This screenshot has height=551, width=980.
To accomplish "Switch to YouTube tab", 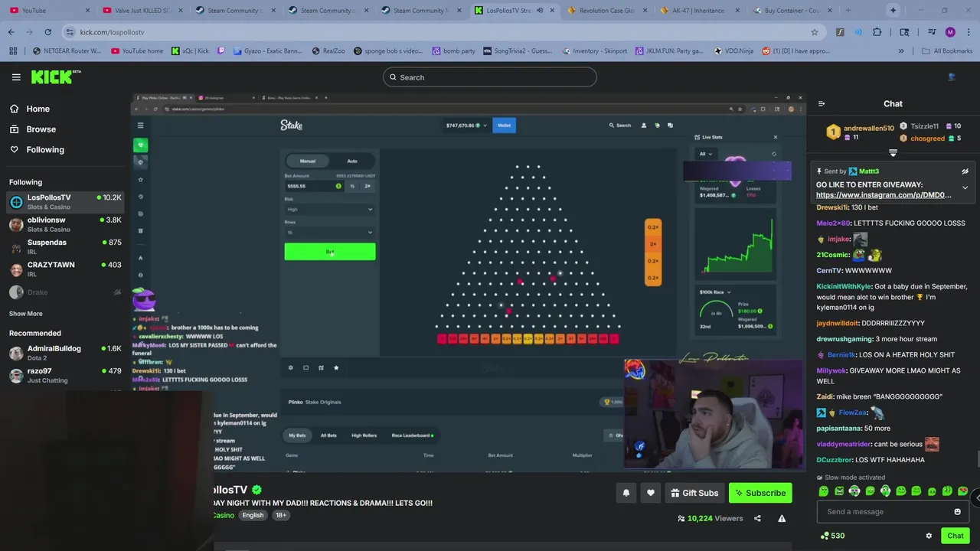I will 47,11.
